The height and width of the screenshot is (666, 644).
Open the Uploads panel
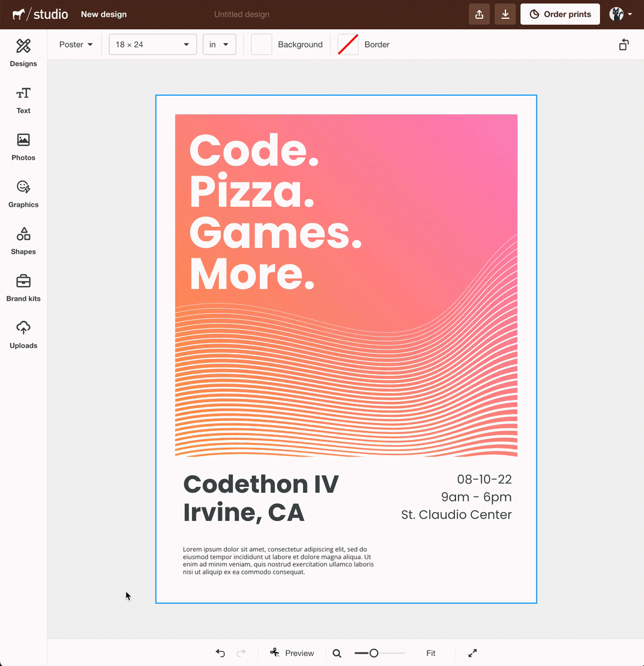[x=23, y=335]
